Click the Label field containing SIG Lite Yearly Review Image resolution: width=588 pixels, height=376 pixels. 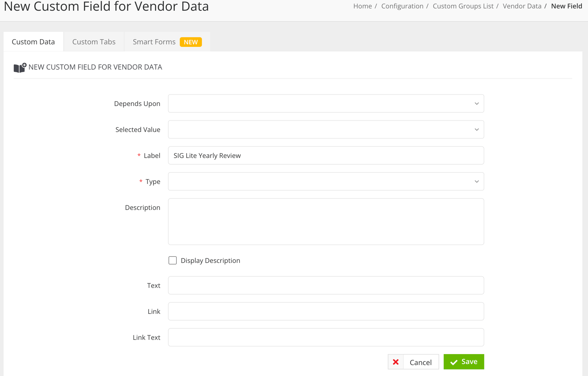[325, 155]
